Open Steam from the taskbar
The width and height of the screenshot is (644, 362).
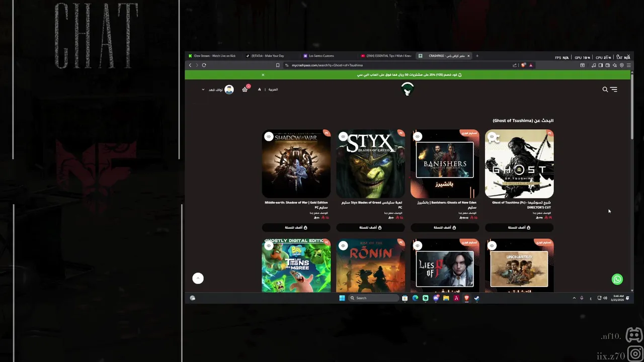[x=476, y=298]
